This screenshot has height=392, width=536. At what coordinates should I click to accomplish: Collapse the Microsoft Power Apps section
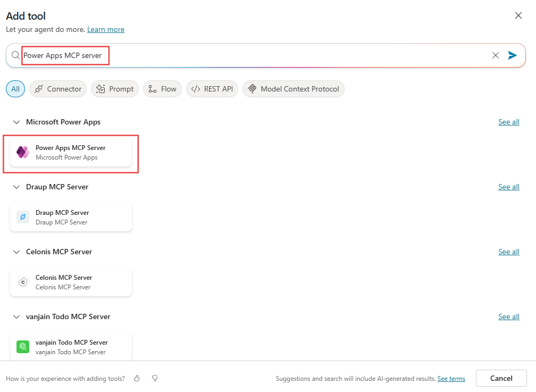coord(16,122)
